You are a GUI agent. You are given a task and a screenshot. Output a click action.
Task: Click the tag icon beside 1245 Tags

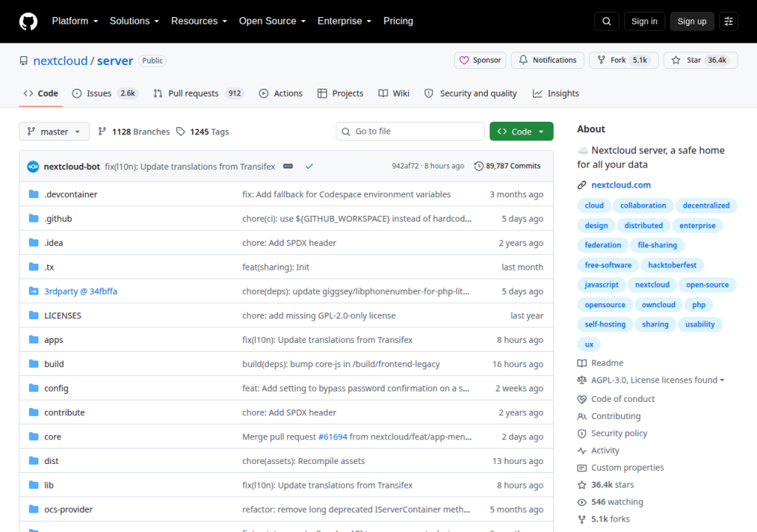(x=180, y=132)
